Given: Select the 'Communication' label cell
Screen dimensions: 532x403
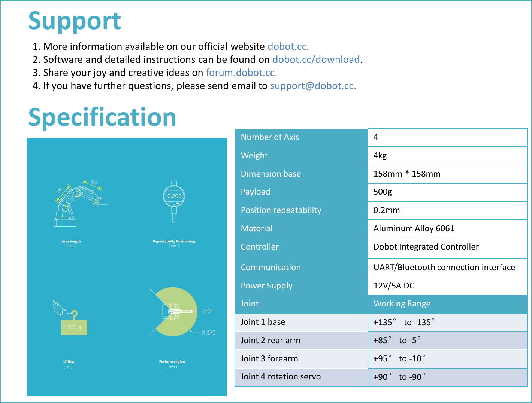Looking at the screenshot, I should (302, 268).
